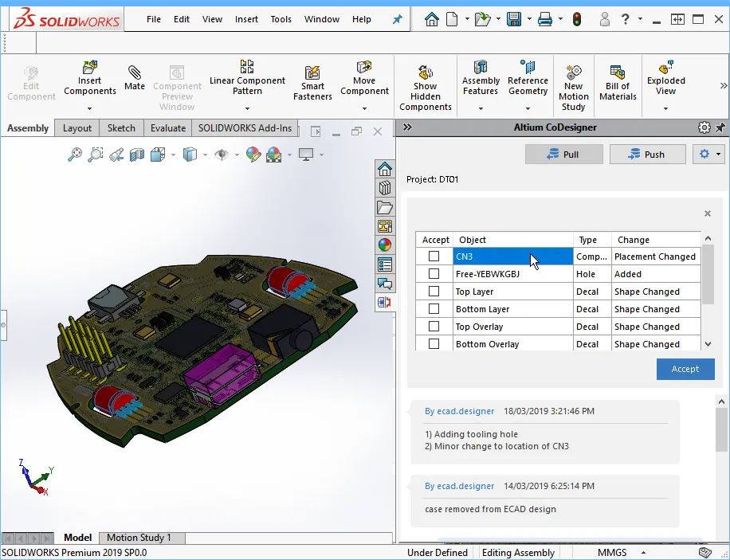Image resolution: width=730 pixels, height=560 pixels.
Task: Expand the Exploded View dropdown arrow
Action: [x=665, y=108]
